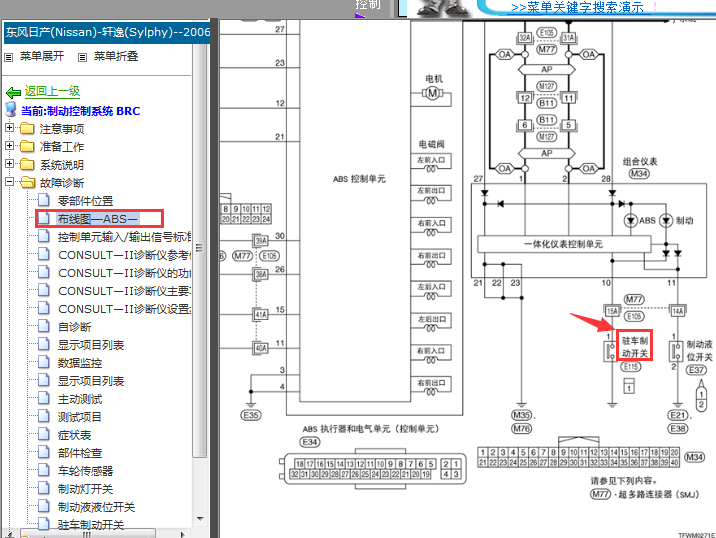The image size is (716, 538).
Task: Open 布线图—ABS— in the tree
Action: pos(97,219)
